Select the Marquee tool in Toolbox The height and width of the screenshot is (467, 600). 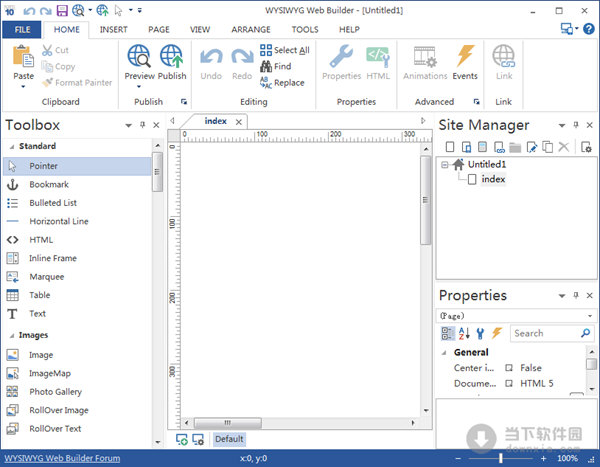point(78,277)
